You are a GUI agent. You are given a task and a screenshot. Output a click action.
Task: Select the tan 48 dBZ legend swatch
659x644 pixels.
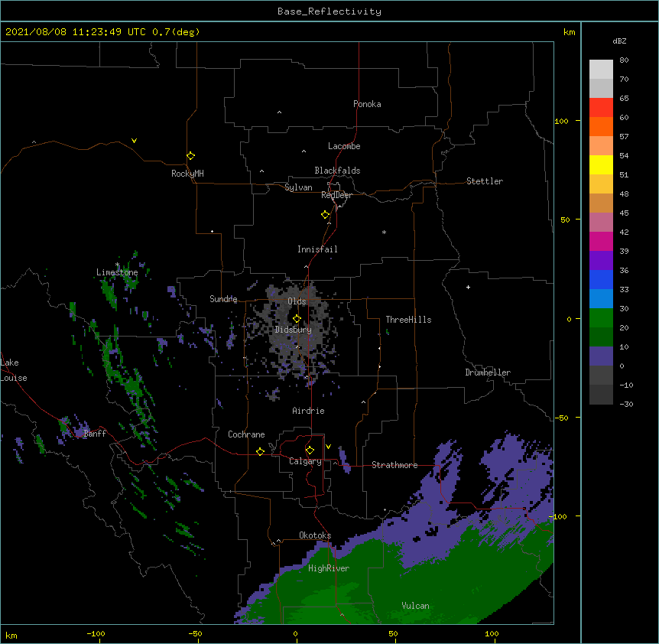pyautogui.click(x=601, y=203)
